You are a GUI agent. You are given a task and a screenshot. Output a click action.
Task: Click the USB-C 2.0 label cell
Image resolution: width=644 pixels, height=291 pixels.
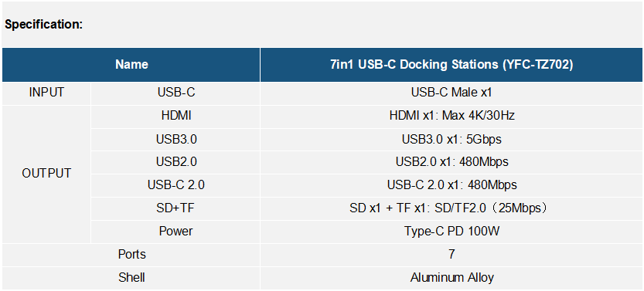175,185
